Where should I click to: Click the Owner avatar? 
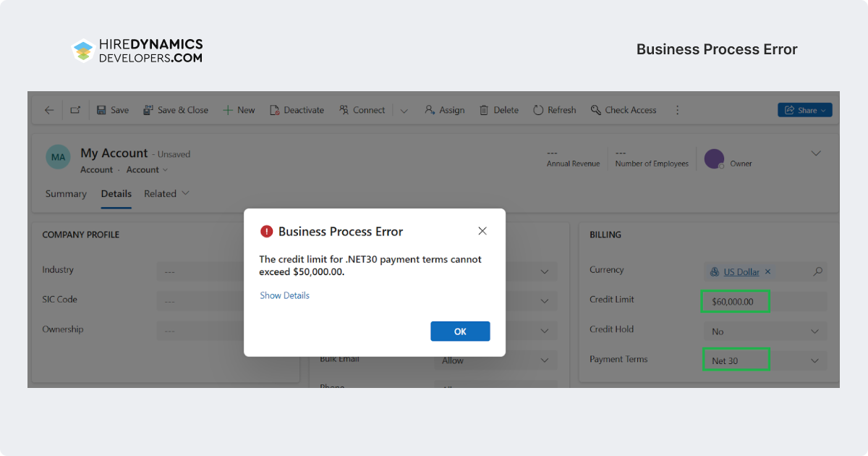pos(715,159)
